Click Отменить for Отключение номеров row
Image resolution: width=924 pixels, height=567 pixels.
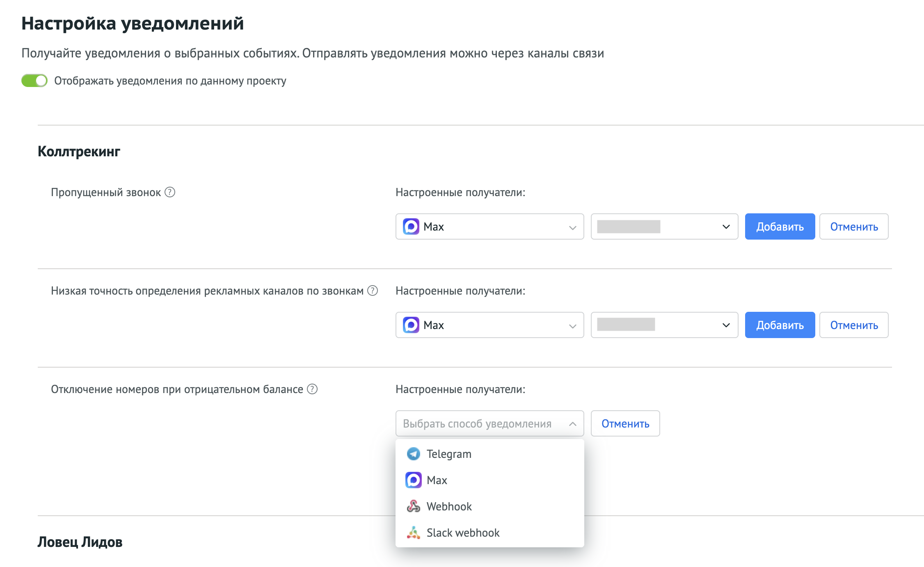coord(625,423)
